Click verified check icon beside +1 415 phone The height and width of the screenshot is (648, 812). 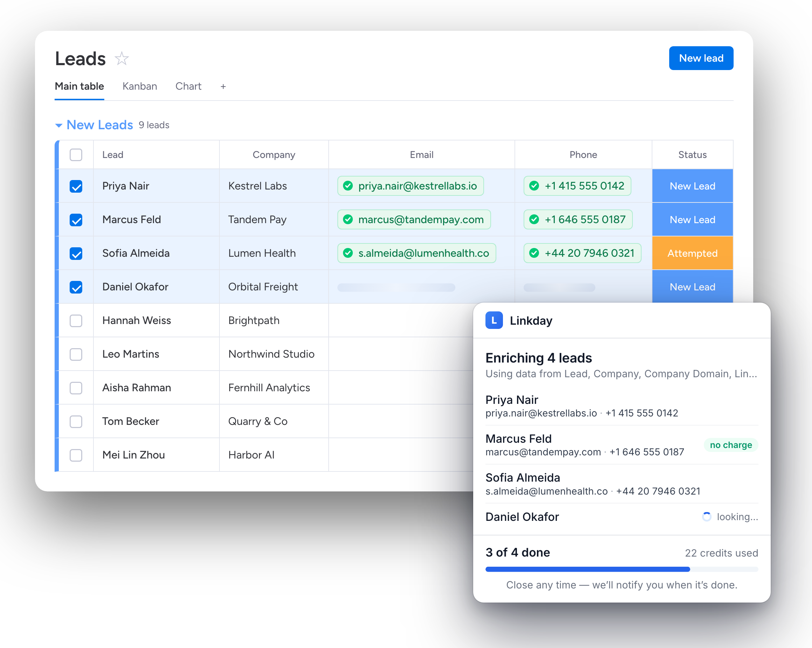[x=534, y=186]
